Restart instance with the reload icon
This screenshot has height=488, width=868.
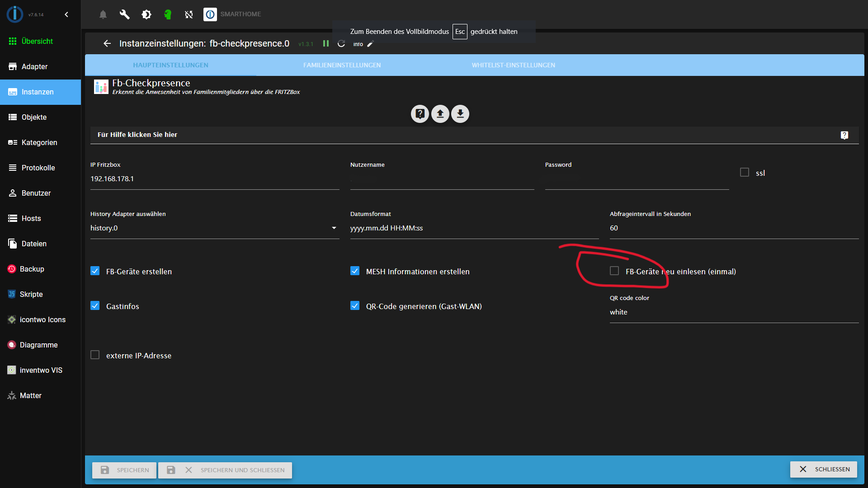(341, 43)
